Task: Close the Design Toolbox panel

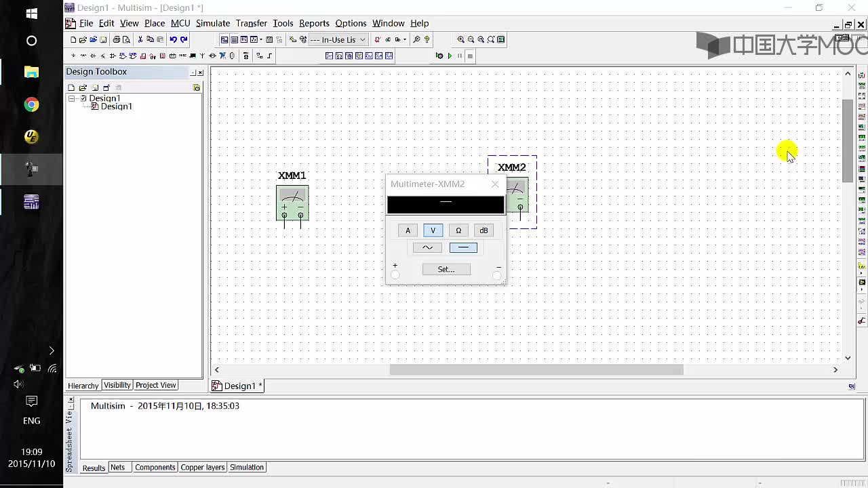Action: pyautogui.click(x=200, y=73)
